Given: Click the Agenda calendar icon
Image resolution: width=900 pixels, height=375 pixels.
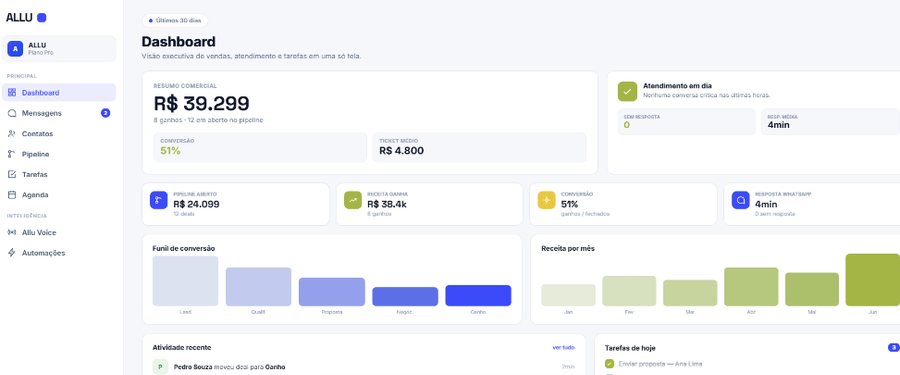Looking at the screenshot, I should click(x=12, y=195).
